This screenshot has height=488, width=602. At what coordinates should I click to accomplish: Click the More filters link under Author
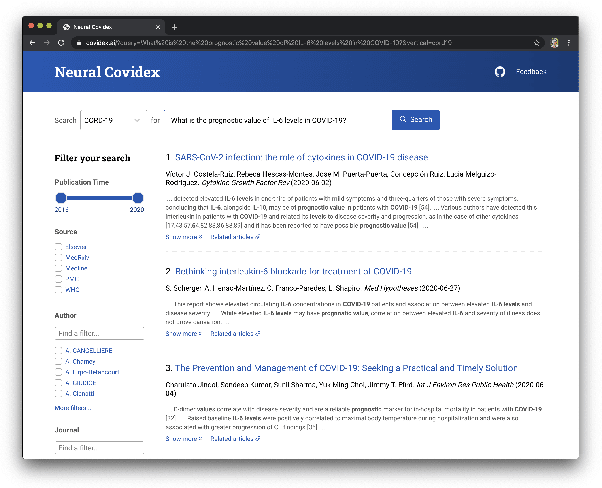pos(73,408)
